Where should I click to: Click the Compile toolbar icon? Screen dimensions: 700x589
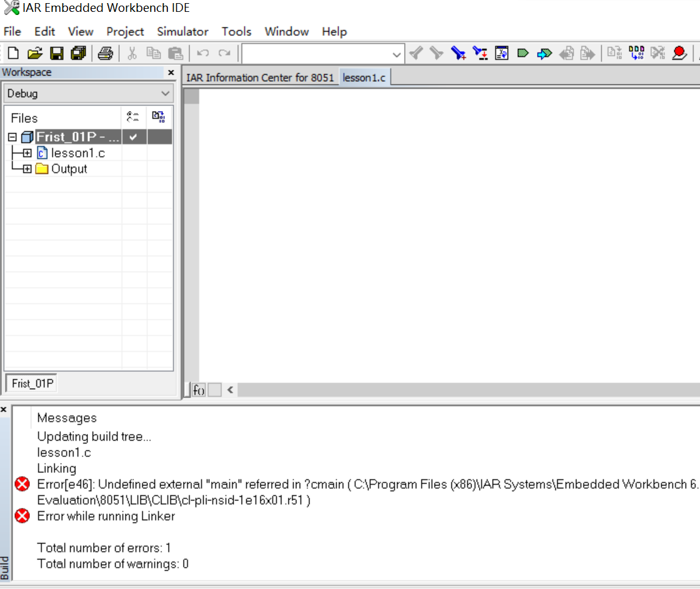(614, 54)
